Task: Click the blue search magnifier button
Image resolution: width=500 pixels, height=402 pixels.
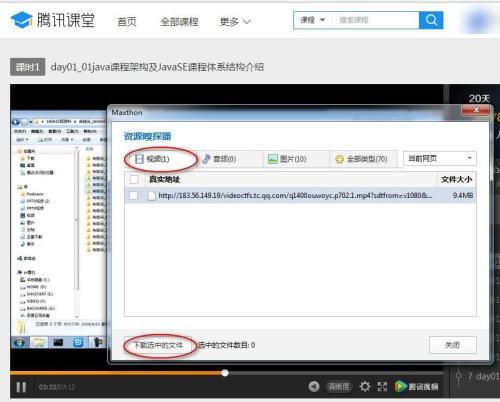Action: 431,20
